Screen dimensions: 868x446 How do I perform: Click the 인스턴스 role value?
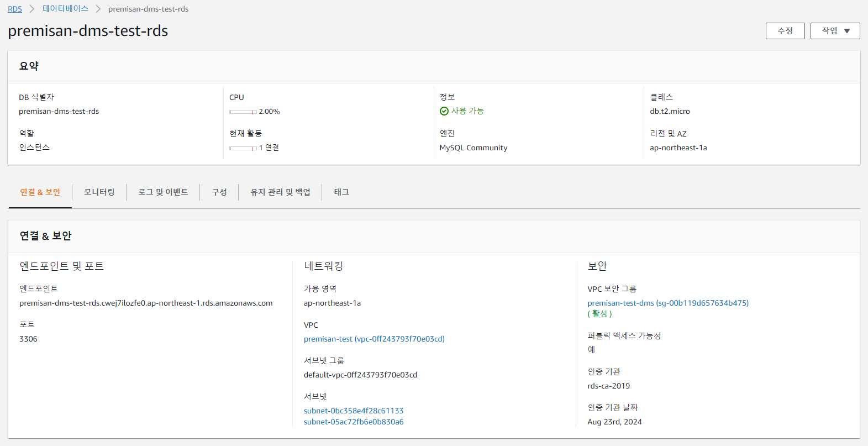click(x=34, y=148)
